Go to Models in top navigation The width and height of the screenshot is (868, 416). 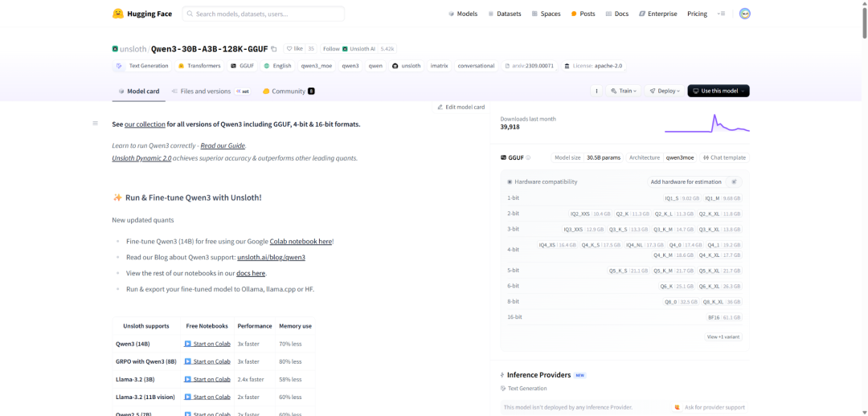pos(463,14)
